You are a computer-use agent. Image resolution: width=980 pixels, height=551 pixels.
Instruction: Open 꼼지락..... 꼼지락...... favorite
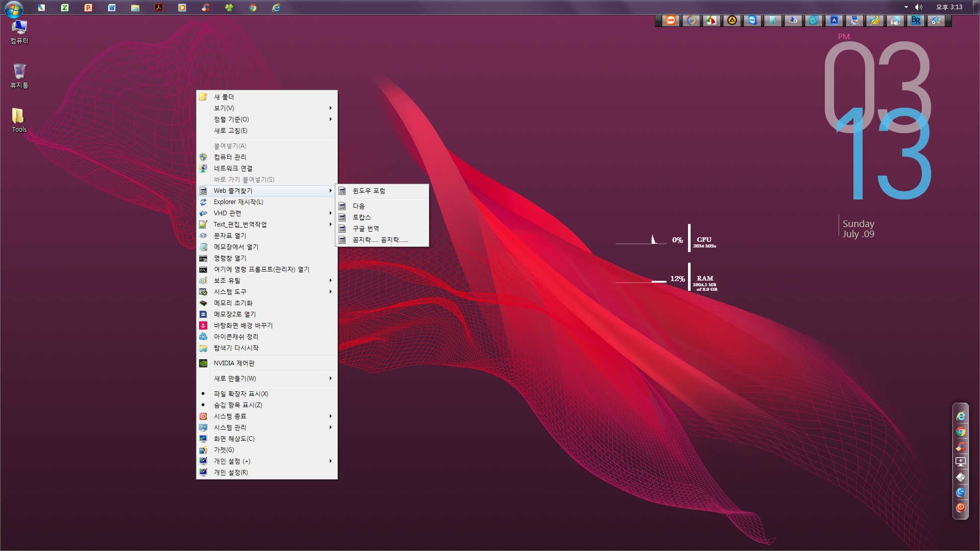382,240
